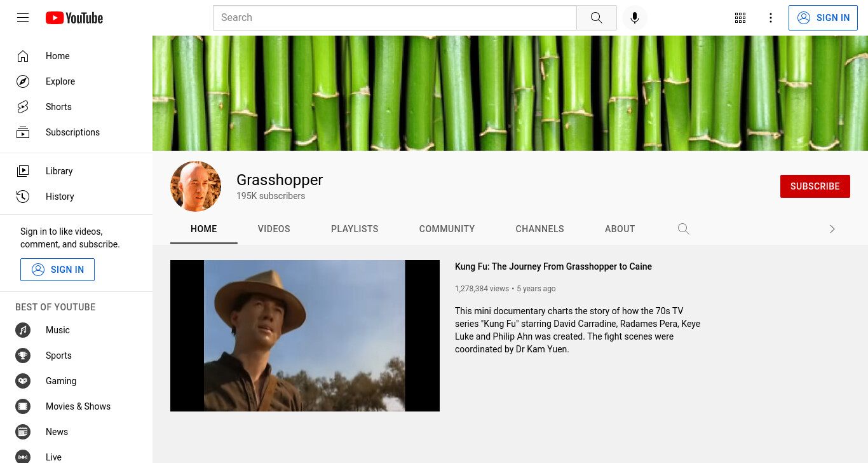Click the 1,278,384 views text
This screenshot has height=463, width=868.
pos(482,289)
